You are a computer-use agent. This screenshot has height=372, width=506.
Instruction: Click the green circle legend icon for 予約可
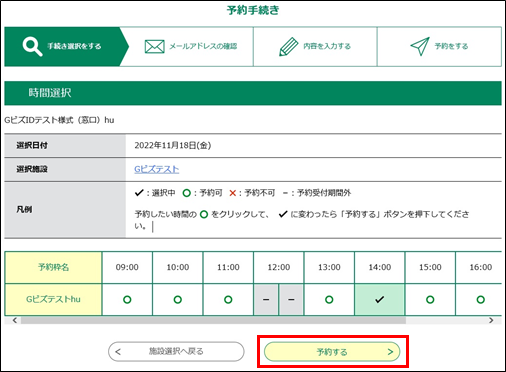(187, 193)
